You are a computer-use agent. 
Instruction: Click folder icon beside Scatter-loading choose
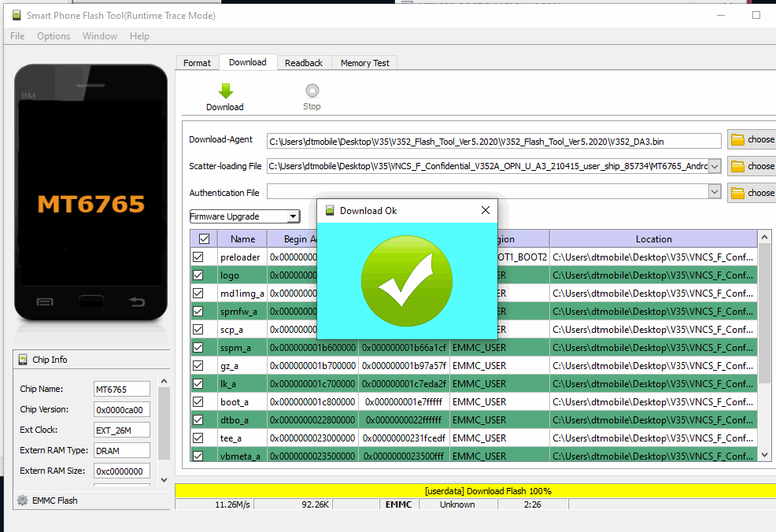point(737,166)
